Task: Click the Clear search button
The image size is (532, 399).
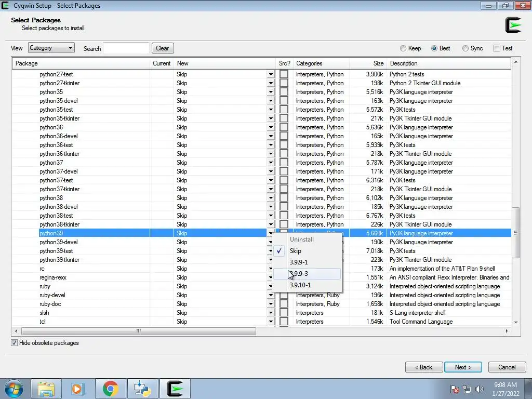Action: [x=163, y=48]
